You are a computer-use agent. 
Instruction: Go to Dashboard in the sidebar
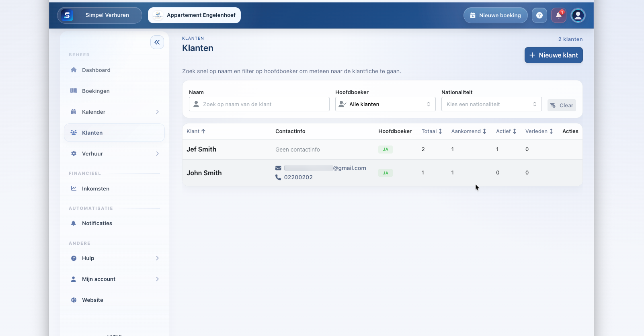click(x=115, y=70)
